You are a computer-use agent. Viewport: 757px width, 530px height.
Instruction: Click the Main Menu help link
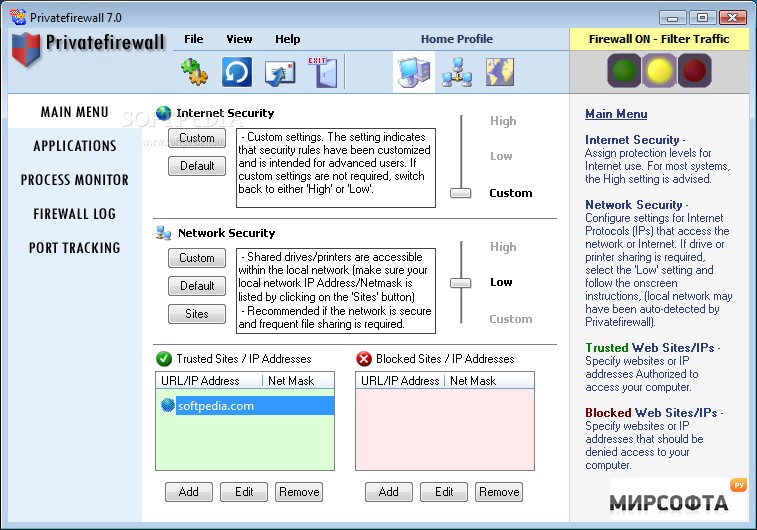coord(616,114)
